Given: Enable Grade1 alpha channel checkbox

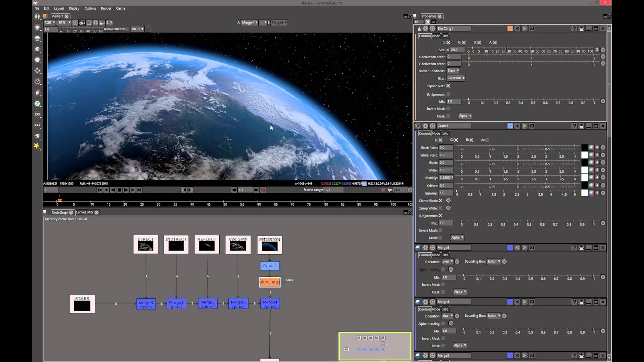Looking at the screenshot, I should (x=487, y=140).
